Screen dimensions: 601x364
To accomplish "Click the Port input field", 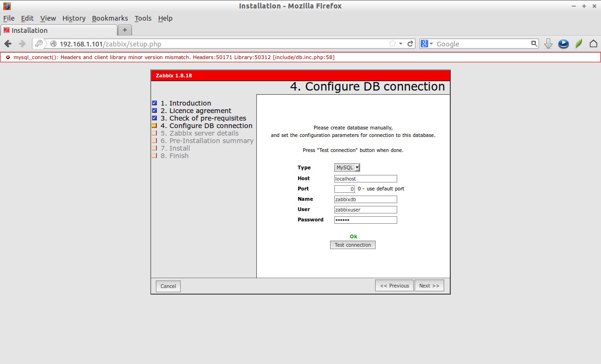I will [345, 189].
